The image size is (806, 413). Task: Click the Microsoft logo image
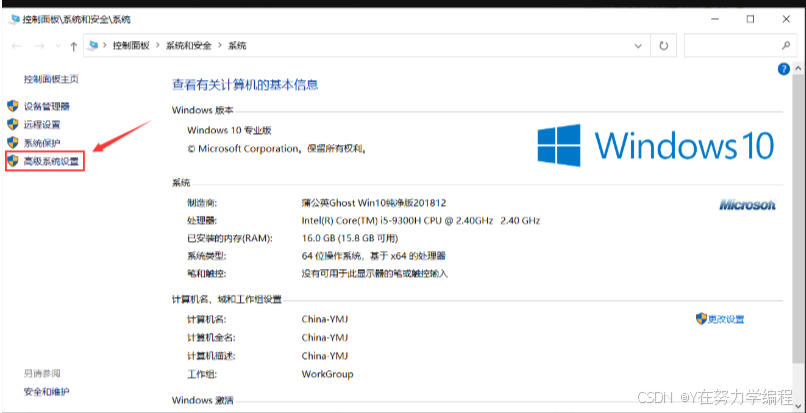pyautogui.click(x=747, y=205)
